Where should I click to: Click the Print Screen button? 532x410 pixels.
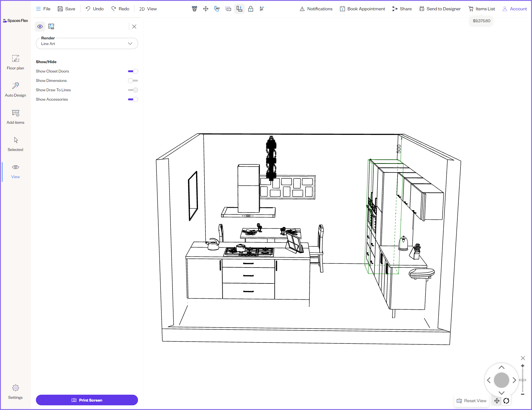87,400
